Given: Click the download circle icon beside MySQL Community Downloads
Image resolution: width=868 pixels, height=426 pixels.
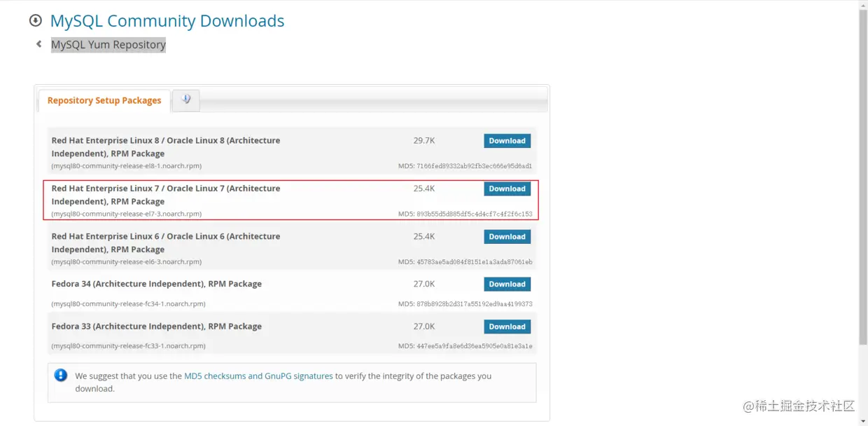Looking at the screenshot, I should 35,21.
